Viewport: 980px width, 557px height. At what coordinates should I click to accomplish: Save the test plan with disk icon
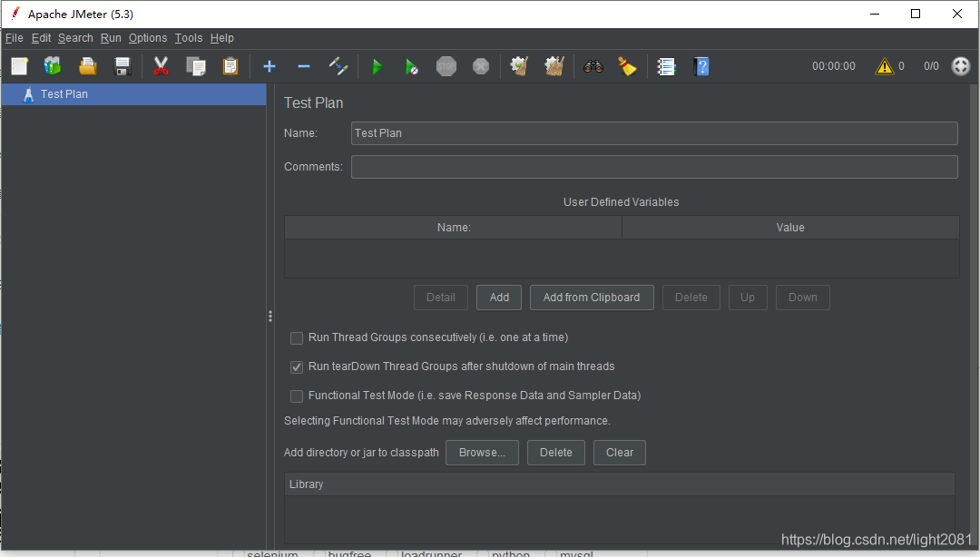coord(122,66)
